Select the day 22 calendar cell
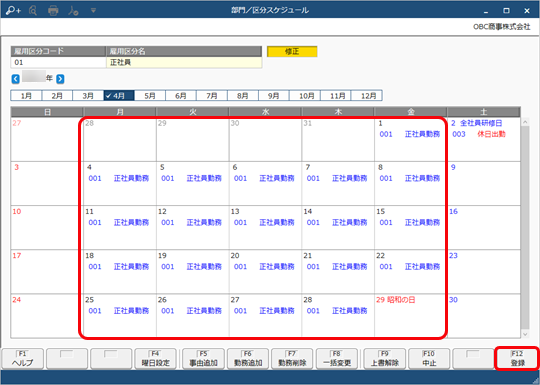 click(x=411, y=272)
